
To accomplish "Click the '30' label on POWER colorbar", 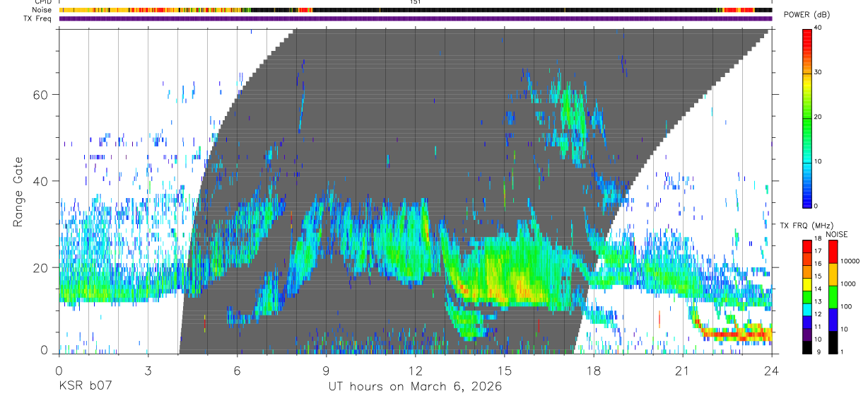I will (x=818, y=73).
